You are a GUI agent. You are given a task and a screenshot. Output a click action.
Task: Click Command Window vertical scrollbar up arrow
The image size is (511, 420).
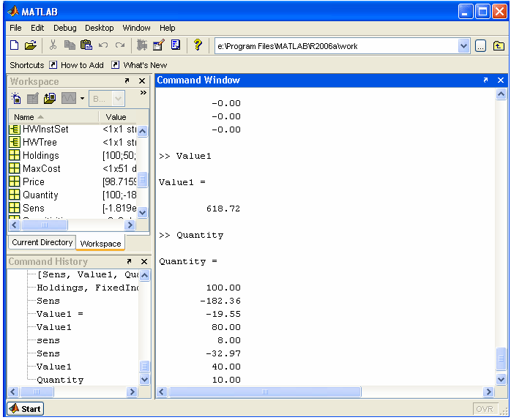tap(501, 94)
